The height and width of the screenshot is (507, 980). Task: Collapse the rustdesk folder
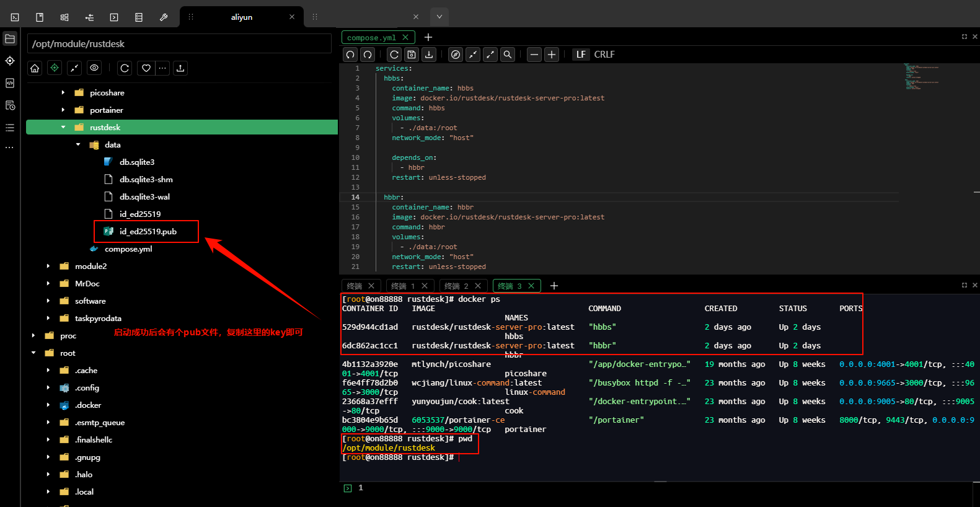63,128
